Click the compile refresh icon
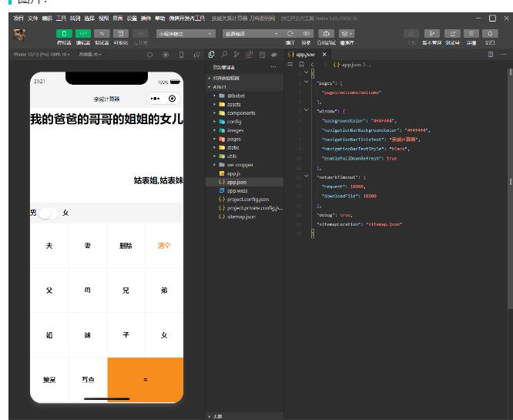Screen dimensions: 513x420 290,34
